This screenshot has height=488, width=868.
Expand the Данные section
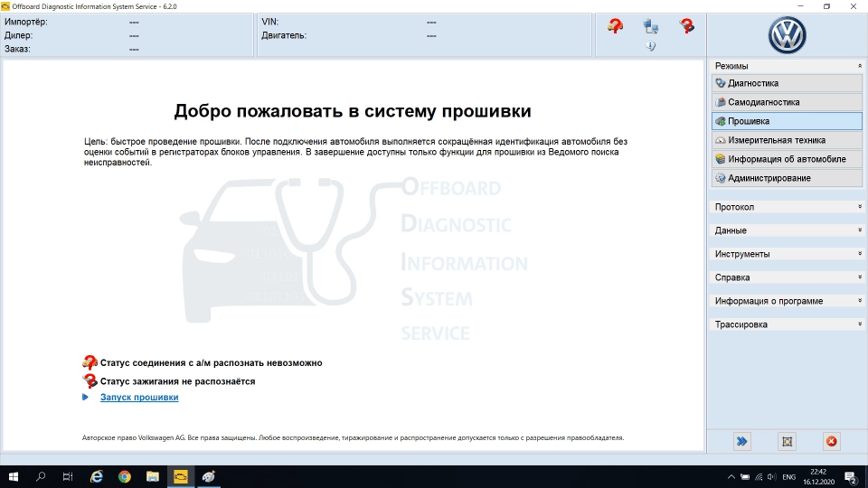[787, 230]
